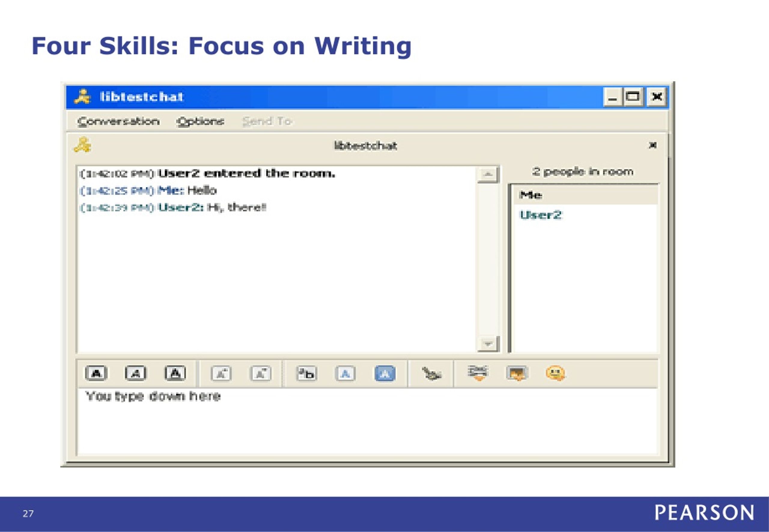Insert an image using the toolbar icon
The height and width of the screenshot is (532, 769).
[517, 373]
